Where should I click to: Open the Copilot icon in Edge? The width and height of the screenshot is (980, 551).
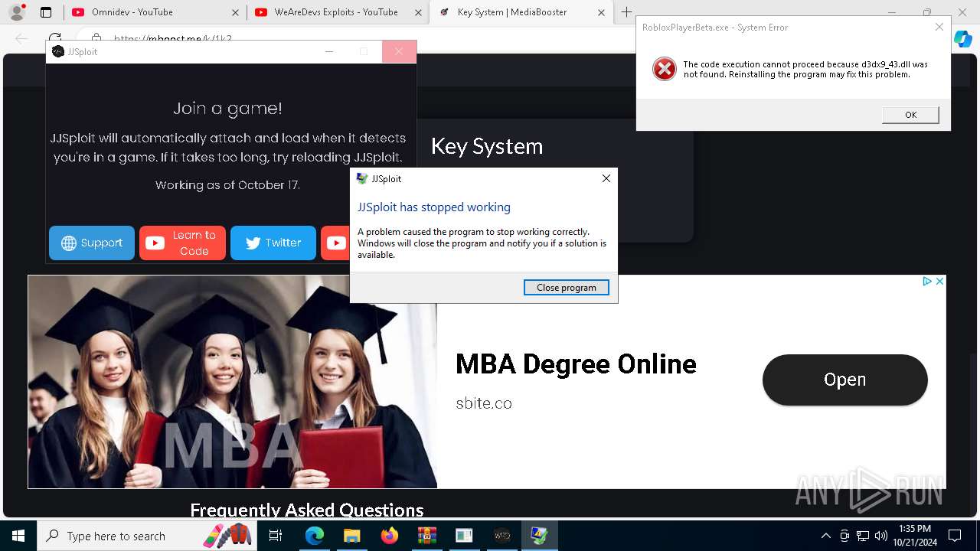click(963, 38)
